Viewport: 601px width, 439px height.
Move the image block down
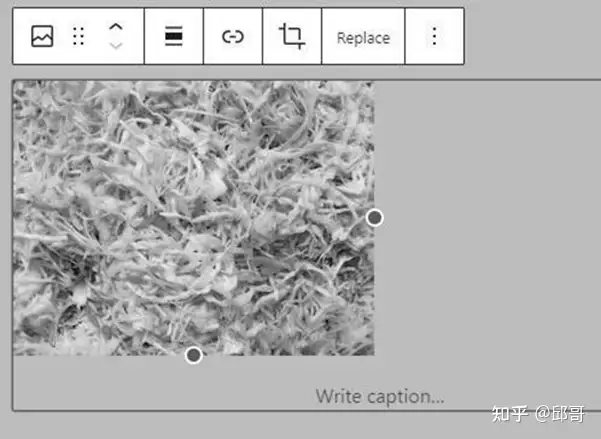pos(115,46)
